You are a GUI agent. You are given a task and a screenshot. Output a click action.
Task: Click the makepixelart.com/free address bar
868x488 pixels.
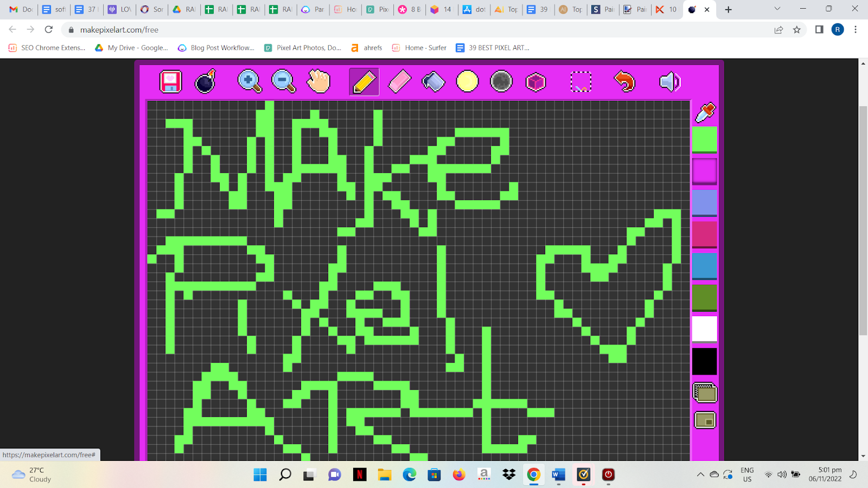point(415,30)
